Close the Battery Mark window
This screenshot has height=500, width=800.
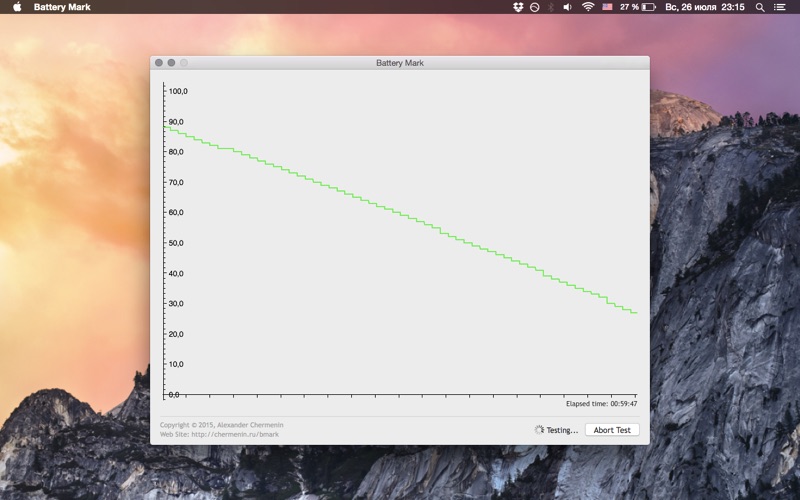(159, 63)
